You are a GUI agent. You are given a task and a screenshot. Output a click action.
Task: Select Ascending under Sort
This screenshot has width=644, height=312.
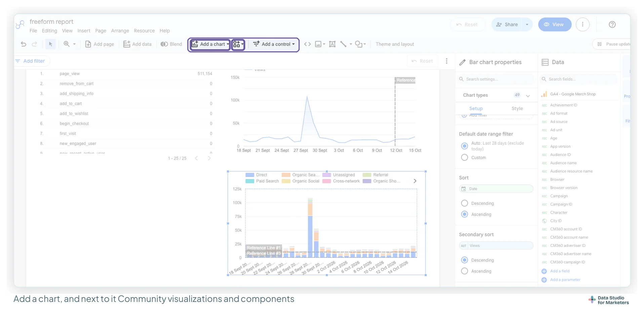coord(464,214)
